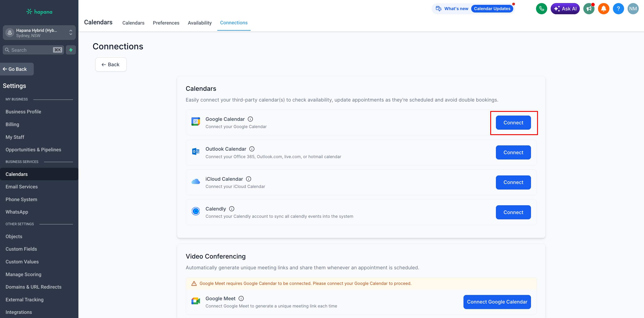Click the green phone dialer icon

541,9
